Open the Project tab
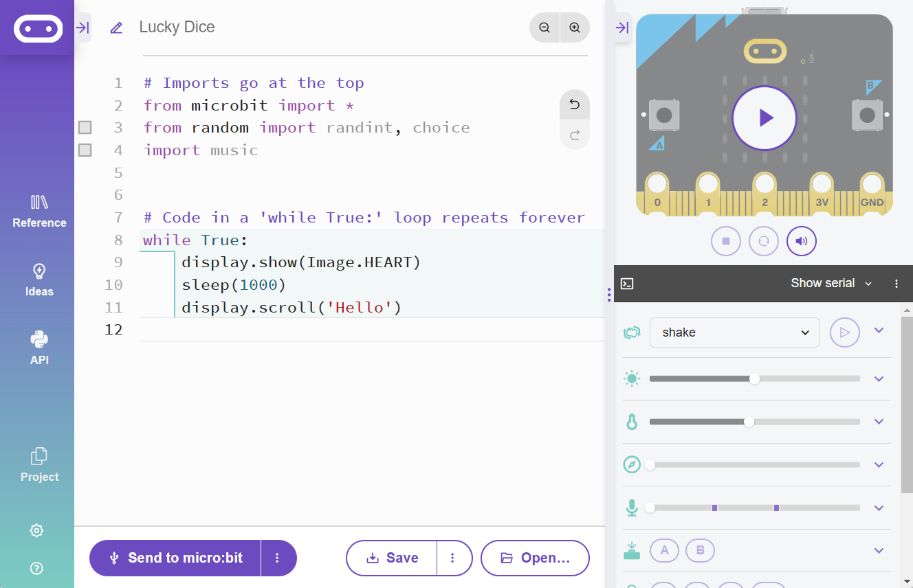This screenshot has width=913, height=588. click(39, 465)
